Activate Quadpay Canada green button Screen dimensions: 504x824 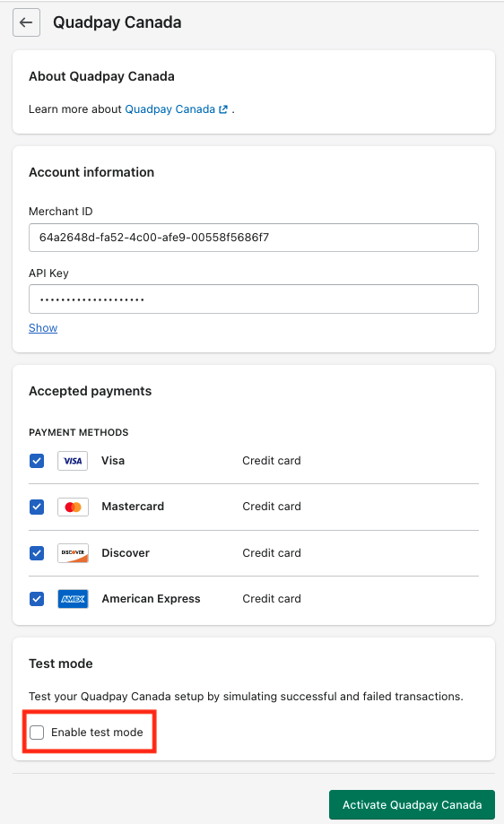coord(412,804)
